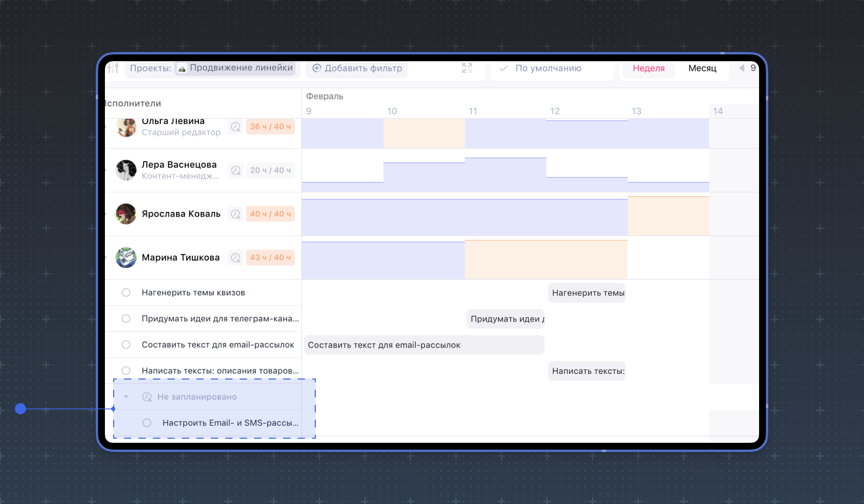Click the previous week arrow icon
The width and height of the screenshot is (864, 504).
click(x=742, y=68)
